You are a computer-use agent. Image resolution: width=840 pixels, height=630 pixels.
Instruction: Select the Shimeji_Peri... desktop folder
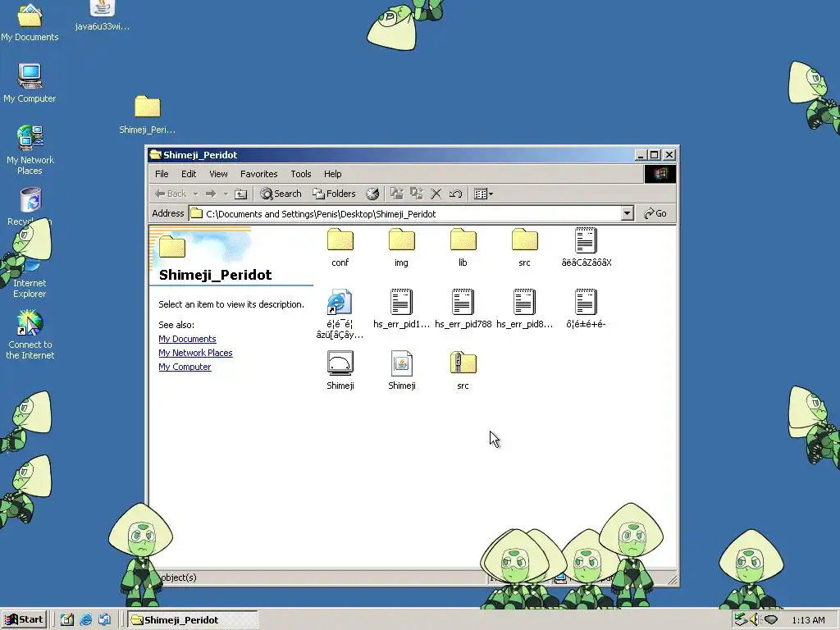click(148, 115)
